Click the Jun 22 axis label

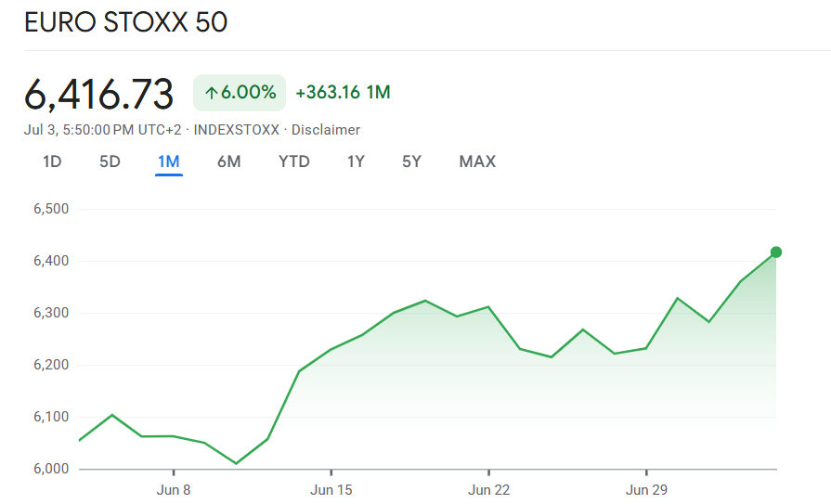tap(488, 490)
